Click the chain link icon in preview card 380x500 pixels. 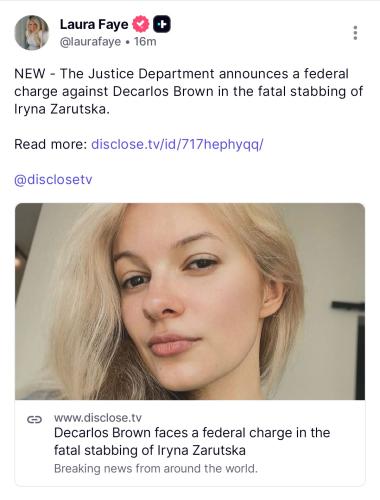point(34,419)
